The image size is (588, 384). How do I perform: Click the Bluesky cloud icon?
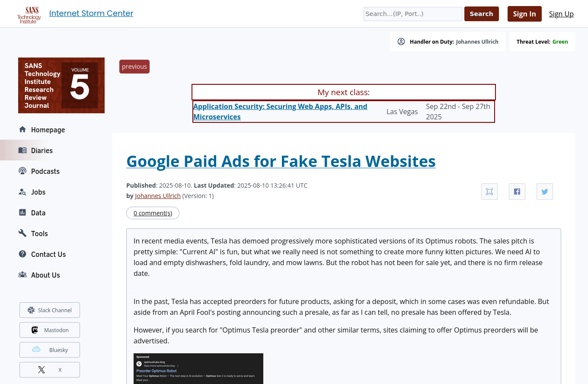36,349
